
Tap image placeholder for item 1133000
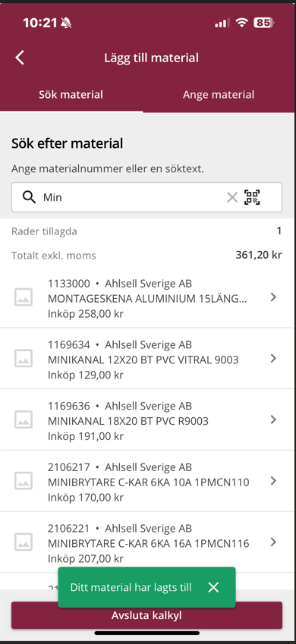(24, 297)
